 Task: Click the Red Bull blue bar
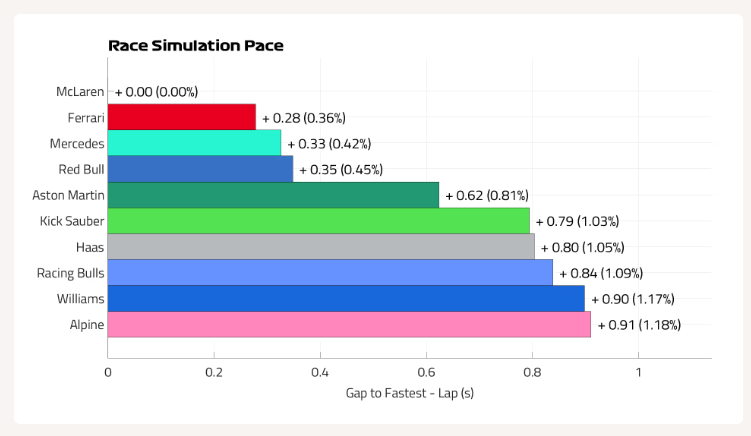200,169
